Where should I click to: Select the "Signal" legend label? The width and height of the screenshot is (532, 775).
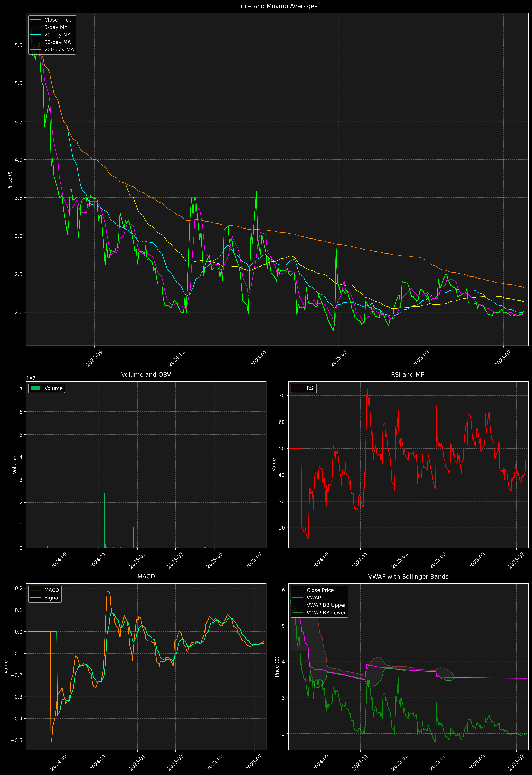click(52, 598)
